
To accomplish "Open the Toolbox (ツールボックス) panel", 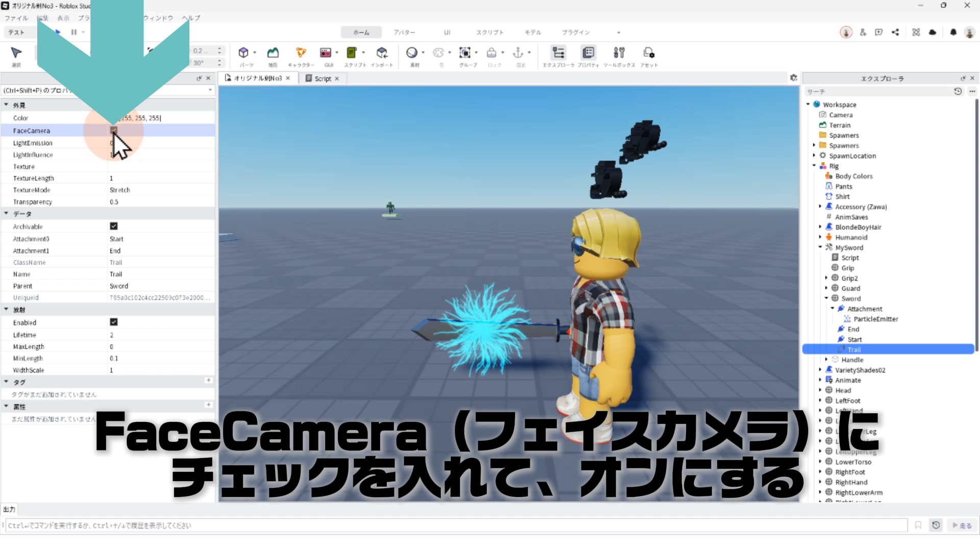I will pos(619,53).
